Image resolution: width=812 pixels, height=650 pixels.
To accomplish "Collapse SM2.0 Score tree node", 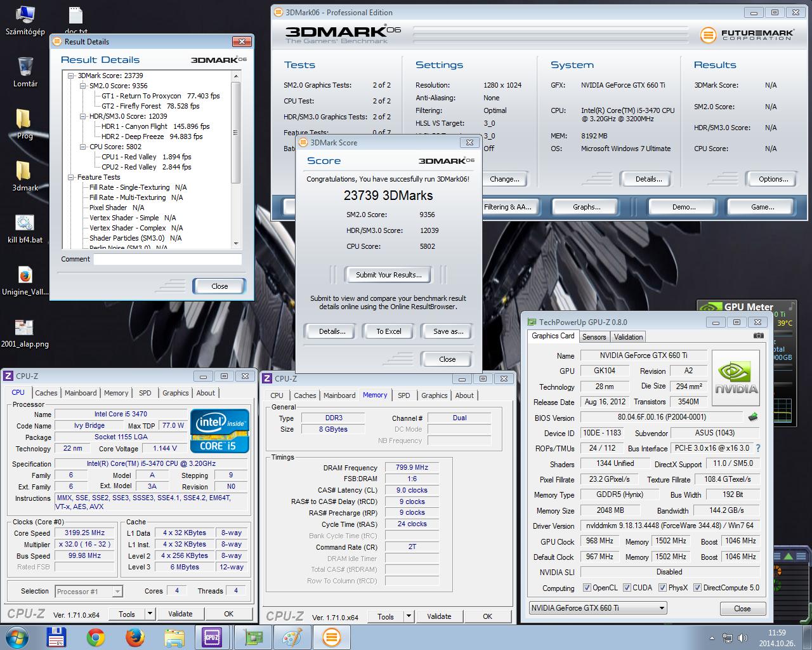I will pyautogui.click(x=83, y=86).
